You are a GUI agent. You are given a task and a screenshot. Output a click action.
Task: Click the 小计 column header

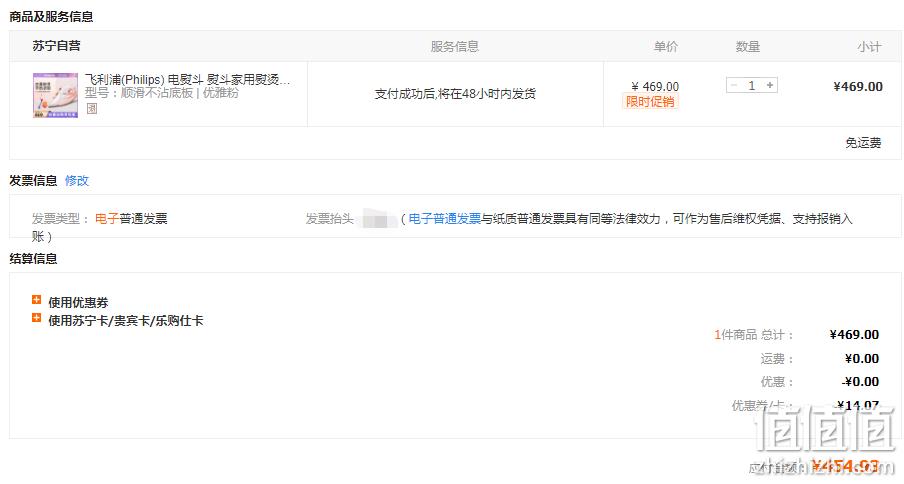[x=869, y=47]
